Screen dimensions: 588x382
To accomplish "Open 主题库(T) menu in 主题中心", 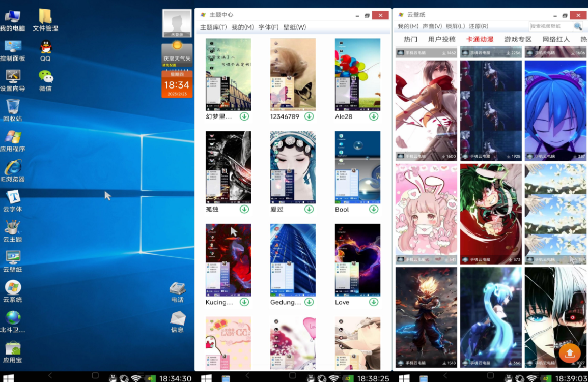I will coord(213,27).
